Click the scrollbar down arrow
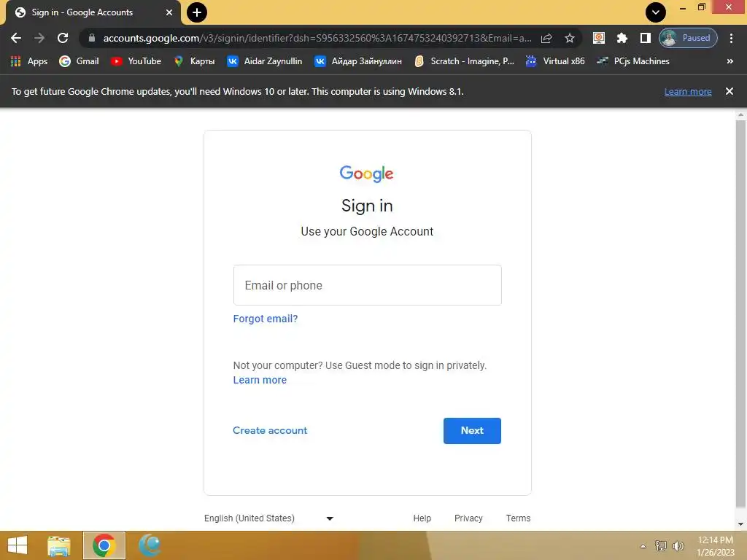 point(740,524)
